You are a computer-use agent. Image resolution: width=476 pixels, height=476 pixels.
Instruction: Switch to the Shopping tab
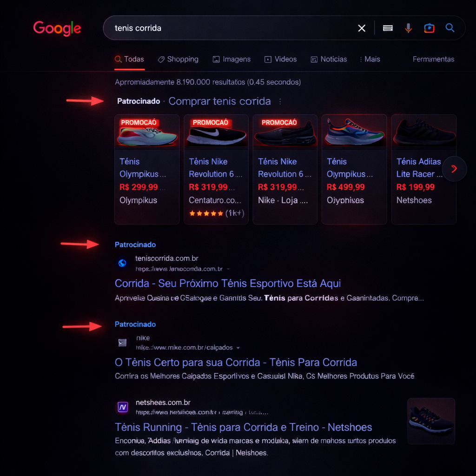(x=178, y=59)
